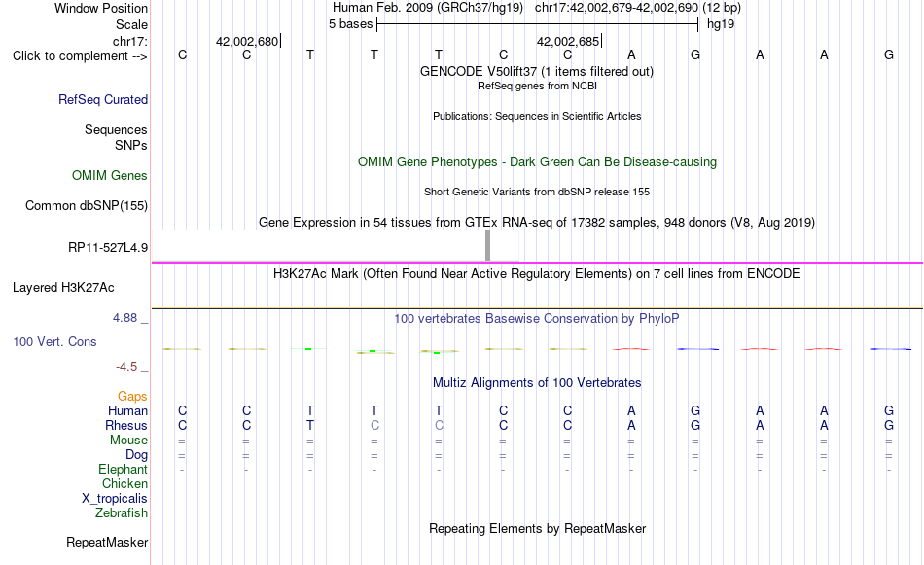Click the Rhesus species label
924x565 pixels.
pyautogui.click(x=126, y=425)
